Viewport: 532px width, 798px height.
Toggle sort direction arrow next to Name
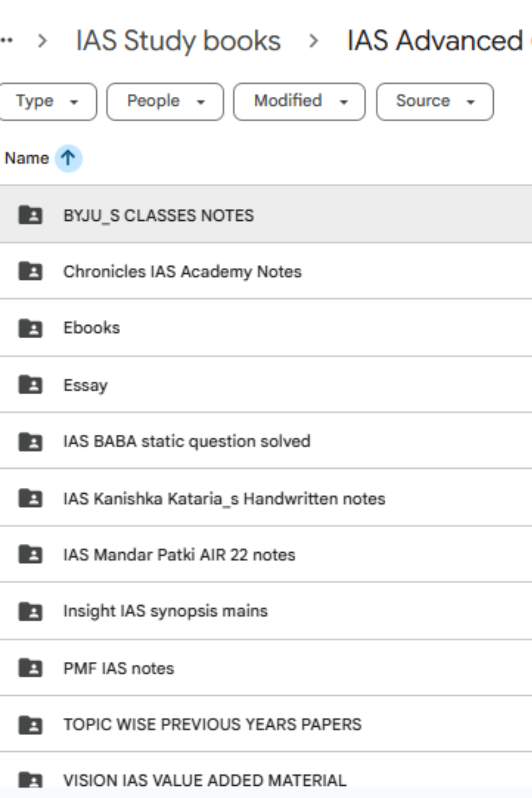tap(68, 158)
